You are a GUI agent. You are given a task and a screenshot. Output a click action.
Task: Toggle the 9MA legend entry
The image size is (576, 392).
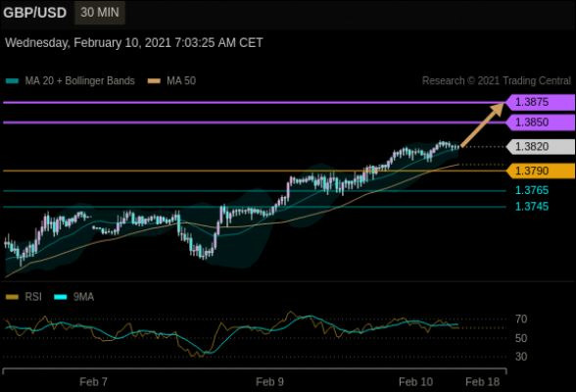pos(73,297)
